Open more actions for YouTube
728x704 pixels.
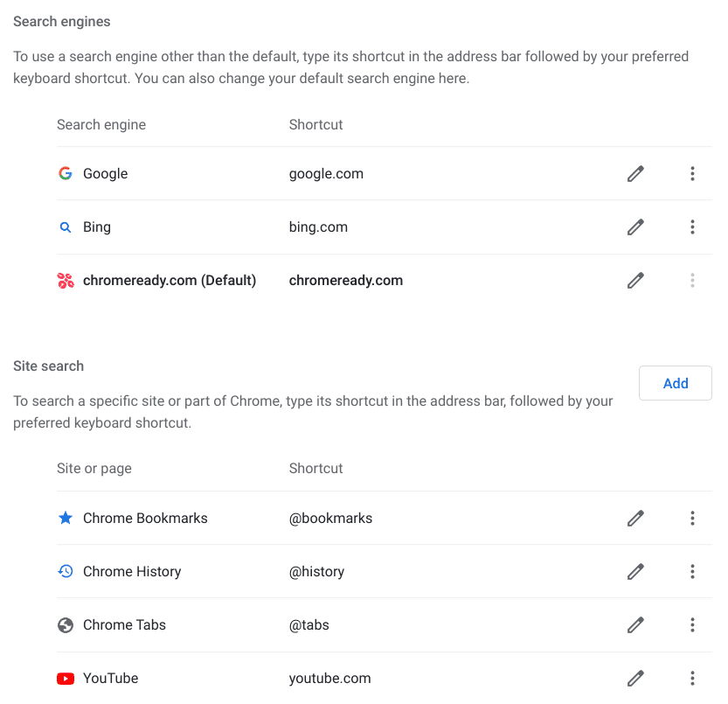click(x=692, y=679)
